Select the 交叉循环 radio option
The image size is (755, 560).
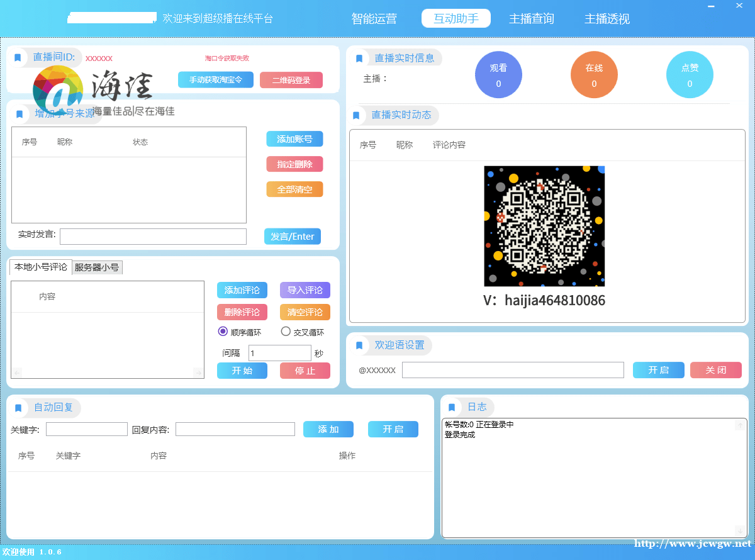(286, 332)
